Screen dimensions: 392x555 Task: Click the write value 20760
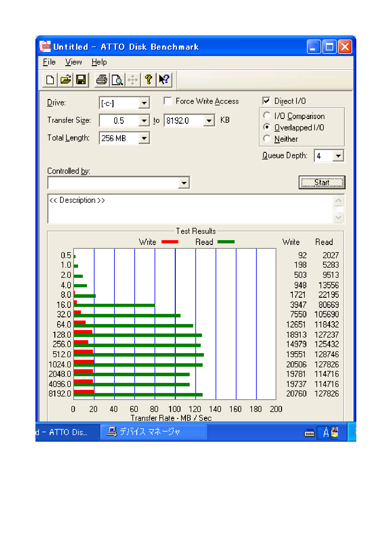pyautogui.click(x=297, y=394)
